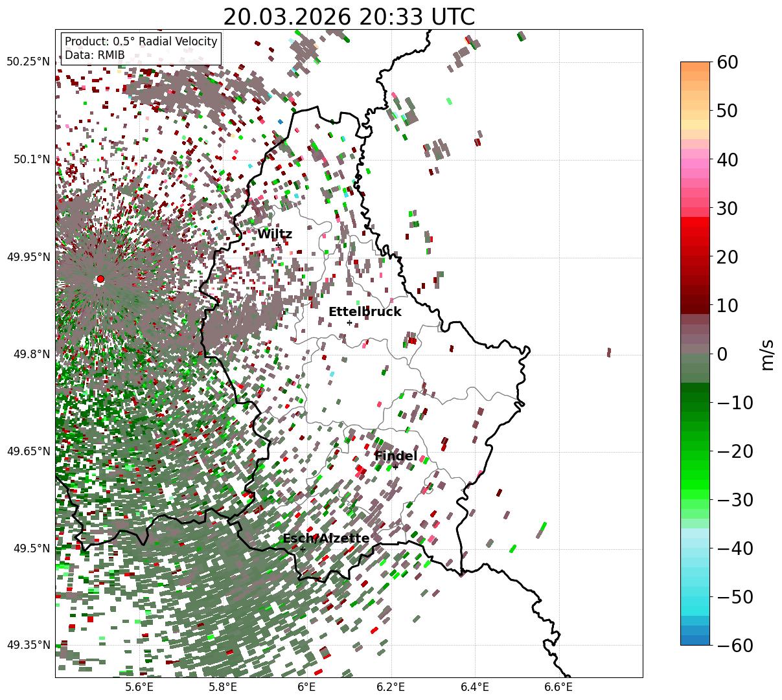
Task: Click the Ettelbruck city label
Action: tap(365, 312)
